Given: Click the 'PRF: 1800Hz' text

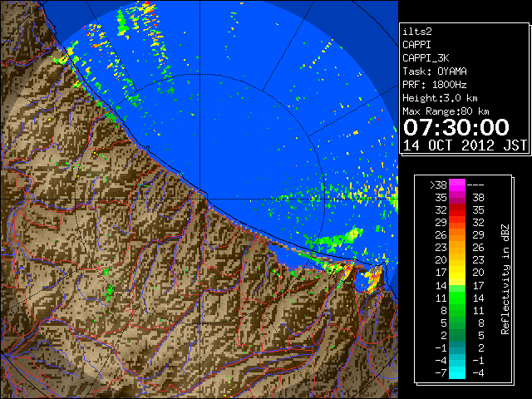Looking at the screenshot, I should [x=435, y=85].
